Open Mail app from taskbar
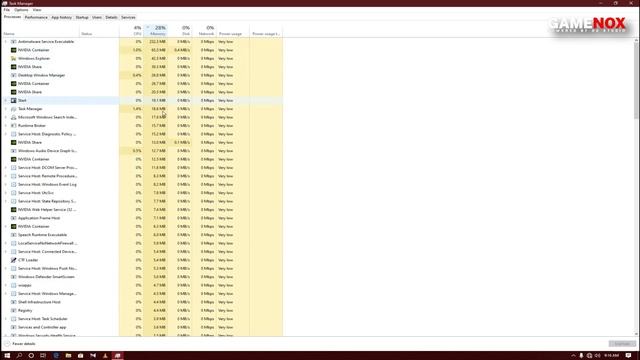 coord(93,356)
